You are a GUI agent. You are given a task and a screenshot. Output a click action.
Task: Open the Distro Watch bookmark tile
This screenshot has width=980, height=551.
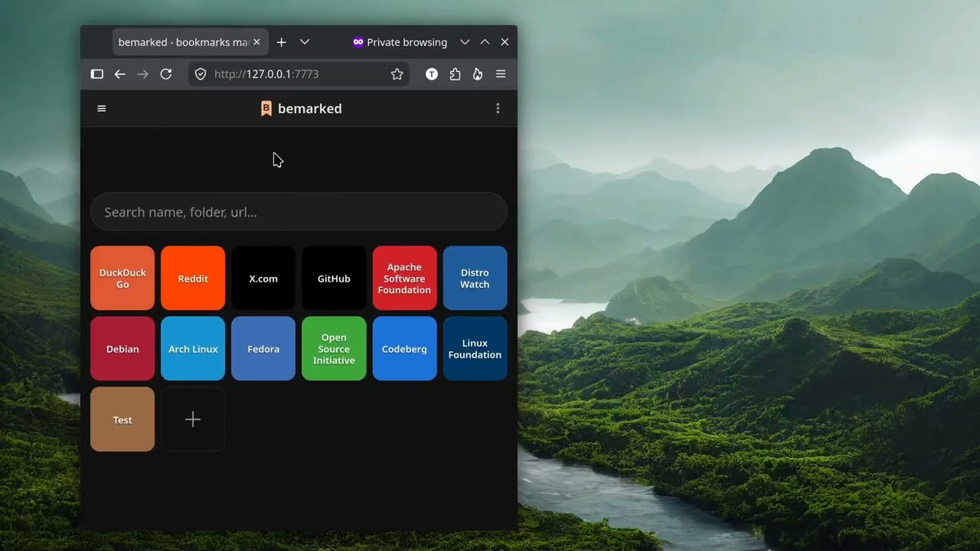475,279
